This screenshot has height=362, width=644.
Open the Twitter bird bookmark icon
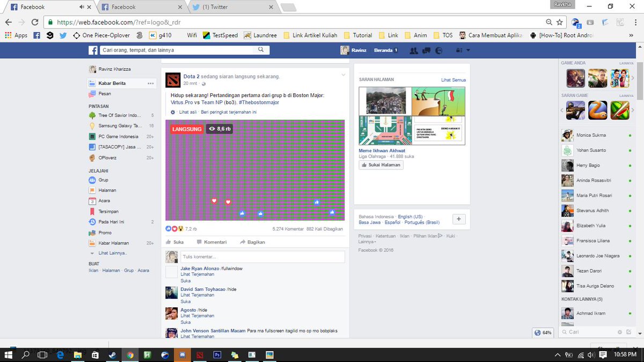(63, 35)
